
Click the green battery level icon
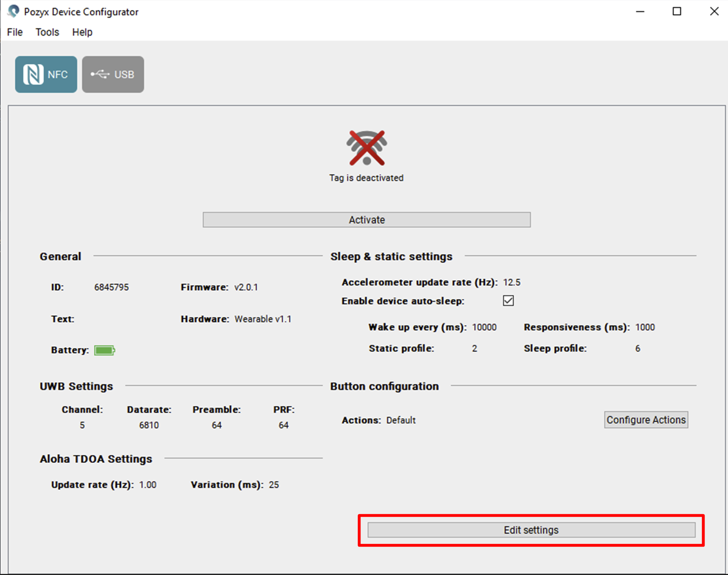(x=104, y=350)
